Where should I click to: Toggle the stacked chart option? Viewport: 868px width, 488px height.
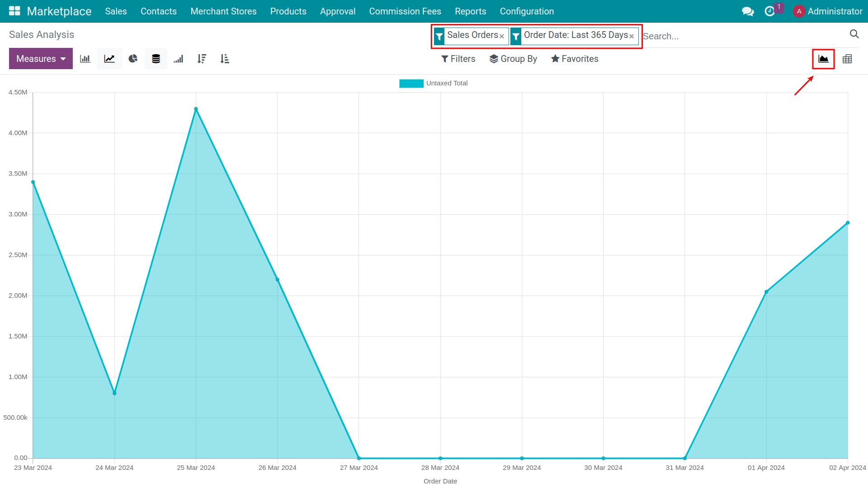point(156,59)
